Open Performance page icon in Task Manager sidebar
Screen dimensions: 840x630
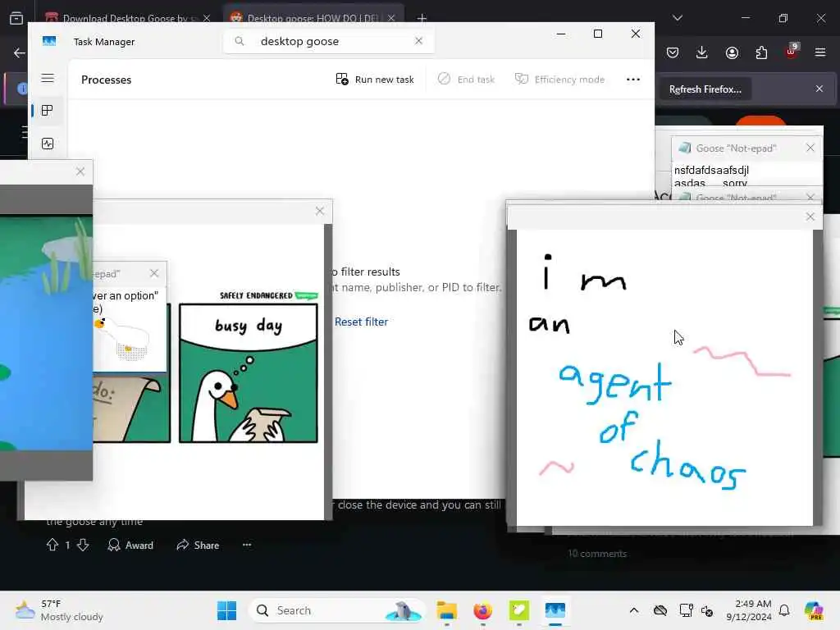pos(47,144)
